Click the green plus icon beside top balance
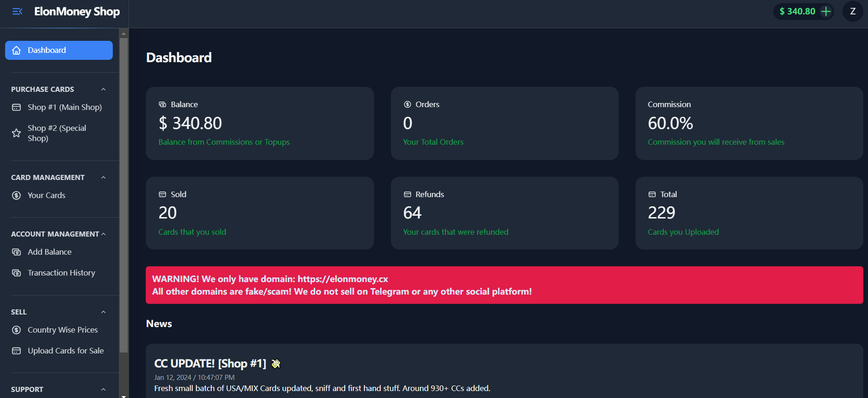 (826, 11)
